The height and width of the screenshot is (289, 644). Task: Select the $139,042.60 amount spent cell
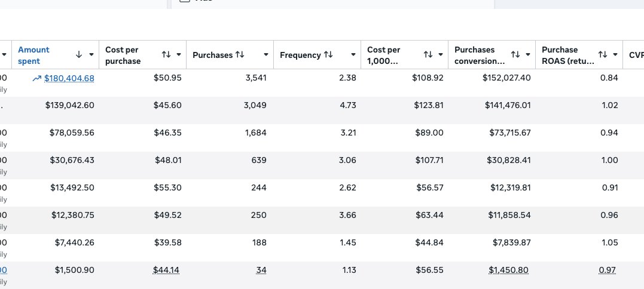(69, 106)
